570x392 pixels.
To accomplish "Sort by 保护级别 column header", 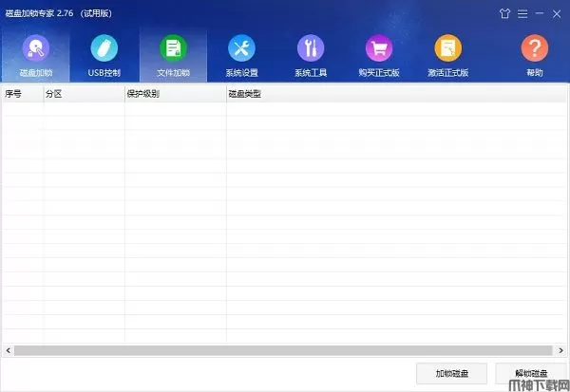I will point(175,94).
